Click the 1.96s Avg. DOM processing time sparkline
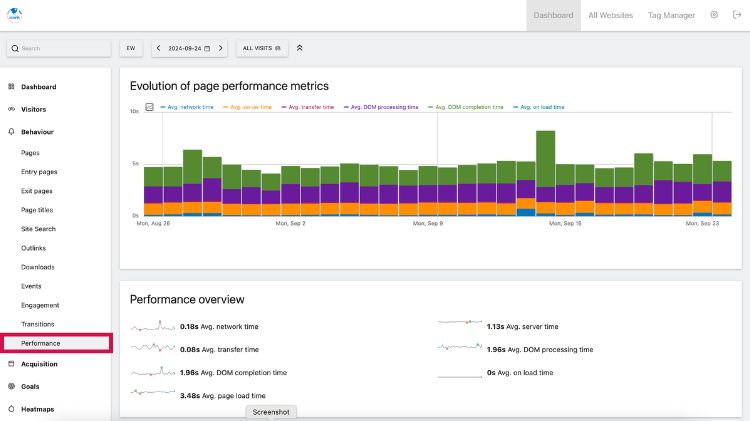This screenshot has height=421, width=750. pos(460,346)
